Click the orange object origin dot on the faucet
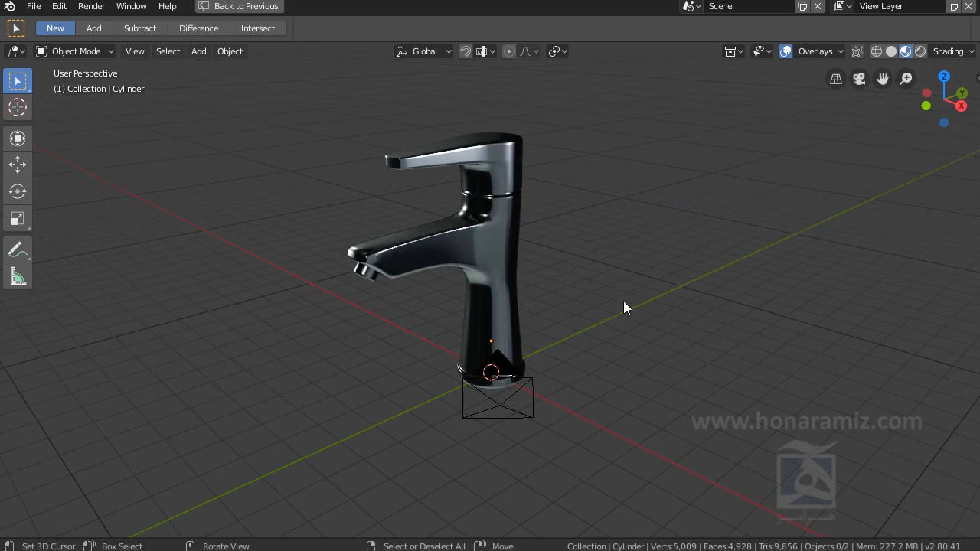Screen dimensions: 980x551 click(x=491, y=341)
